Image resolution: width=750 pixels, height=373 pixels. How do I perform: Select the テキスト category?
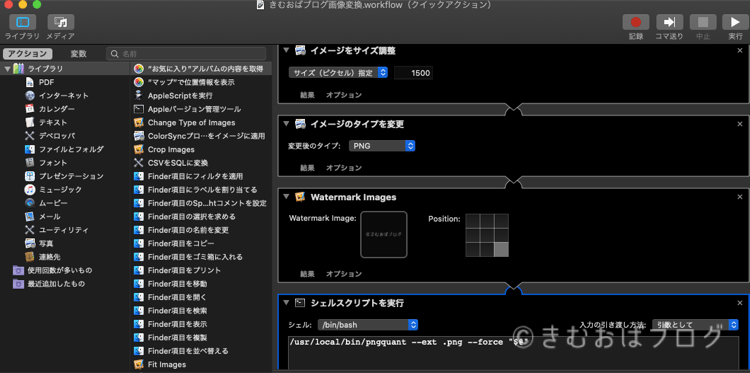click(x=53, y=122)
